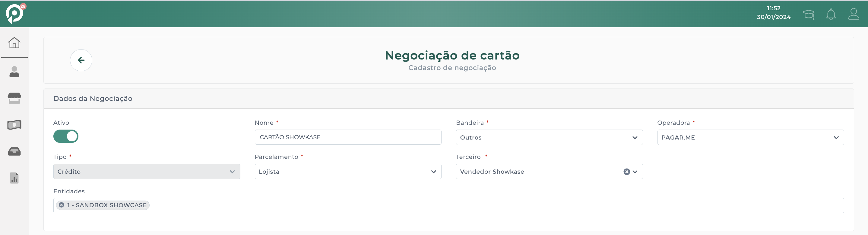The width and height of the screenshot is (868, 235).
Task: Click the Nome field containing CARTÃO SHOWKASE
Action: click(348, 137)
